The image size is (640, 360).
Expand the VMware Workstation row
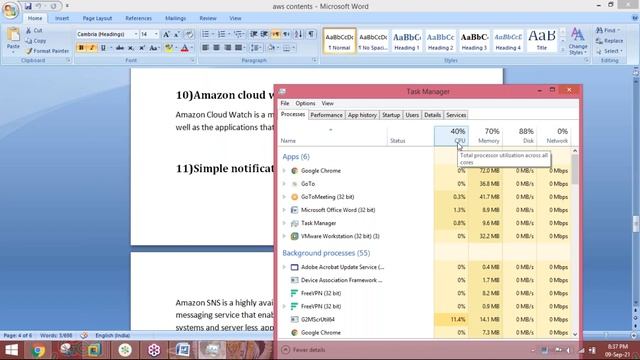coord(284,236)
